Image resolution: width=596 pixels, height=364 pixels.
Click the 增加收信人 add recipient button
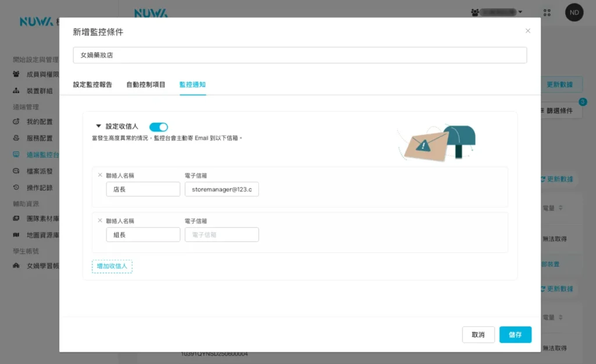coord(112,266)
